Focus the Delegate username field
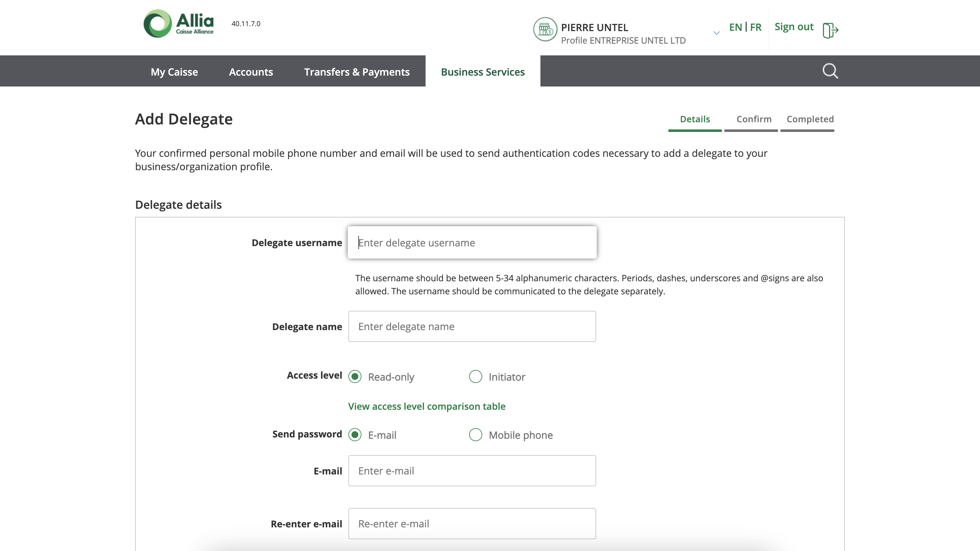Viewport: 980px width, 551px height. click(x=472, y=243)
